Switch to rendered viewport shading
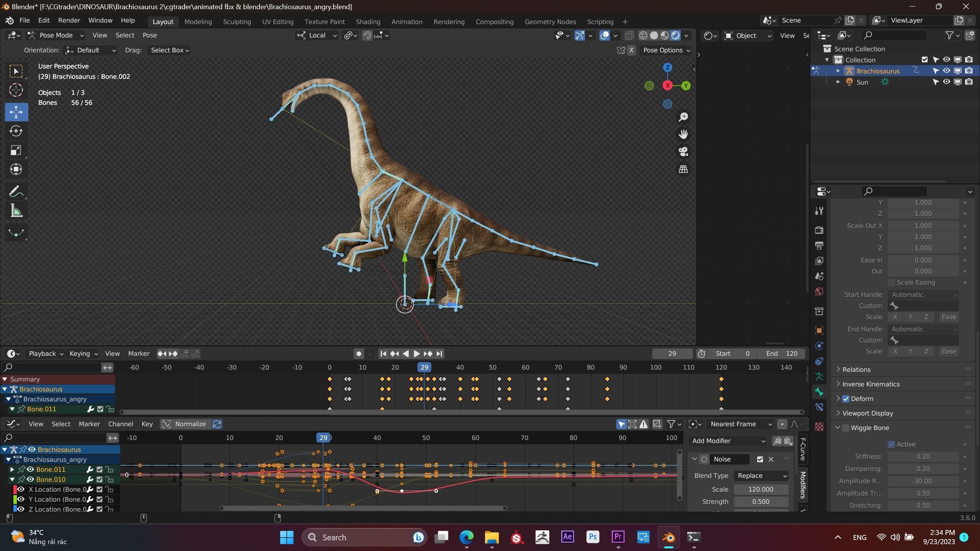This screenshot has width=980, height=551. [x=676, y=36]
